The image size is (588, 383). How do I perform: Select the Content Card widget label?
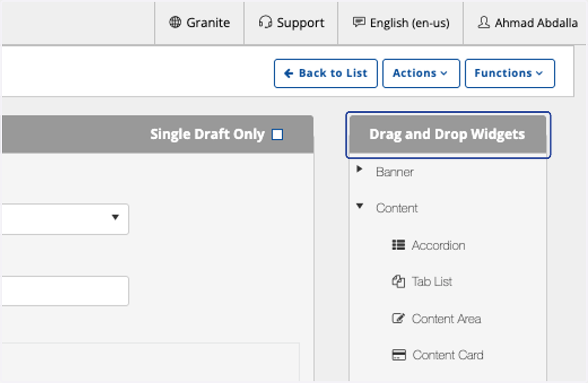pos(448,355)
